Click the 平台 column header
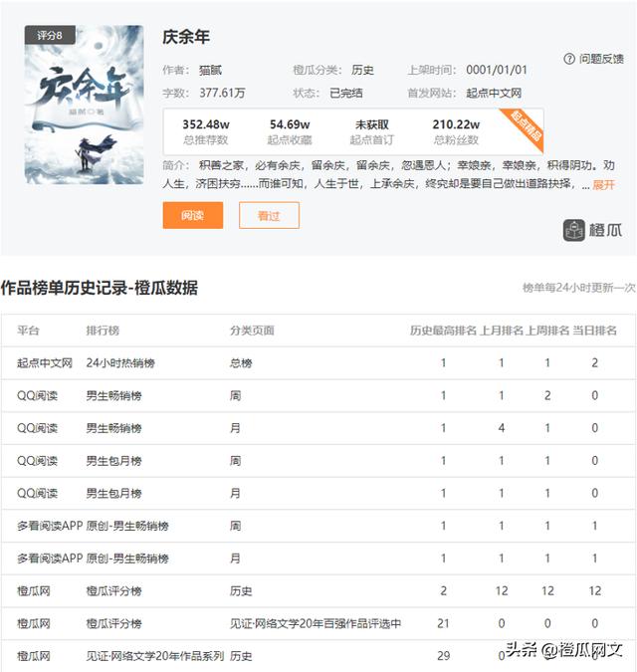Screen dimensions: 637x672 28,331
